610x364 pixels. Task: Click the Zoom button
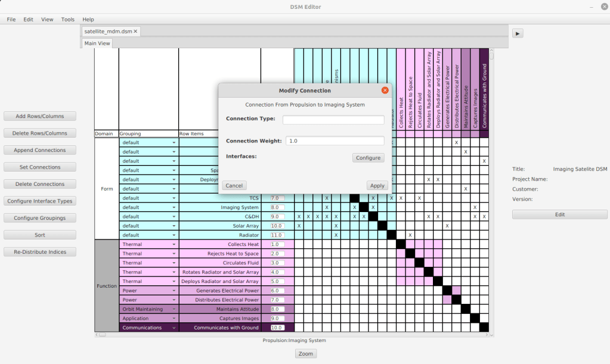(x=306, y=353)
